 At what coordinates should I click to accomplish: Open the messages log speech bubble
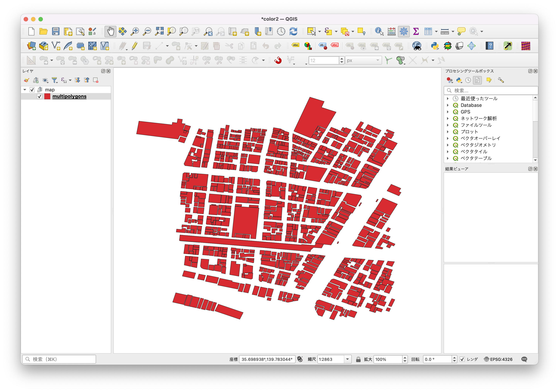click(525, 359)
